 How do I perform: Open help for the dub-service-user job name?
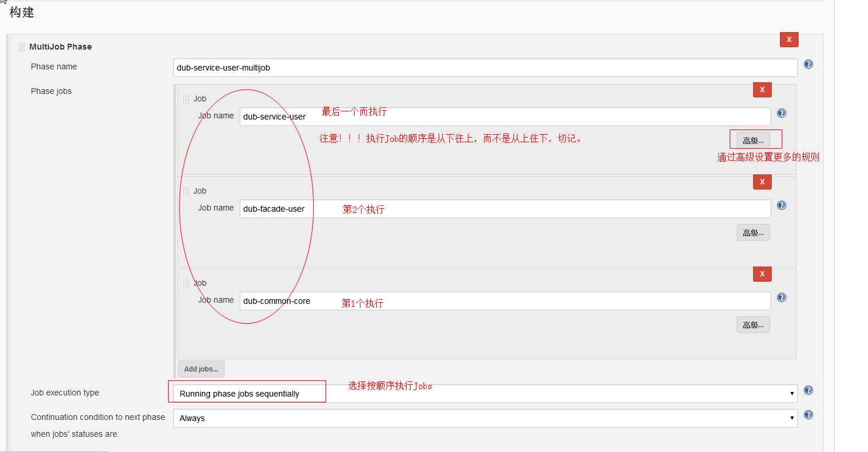coord(782,113)
